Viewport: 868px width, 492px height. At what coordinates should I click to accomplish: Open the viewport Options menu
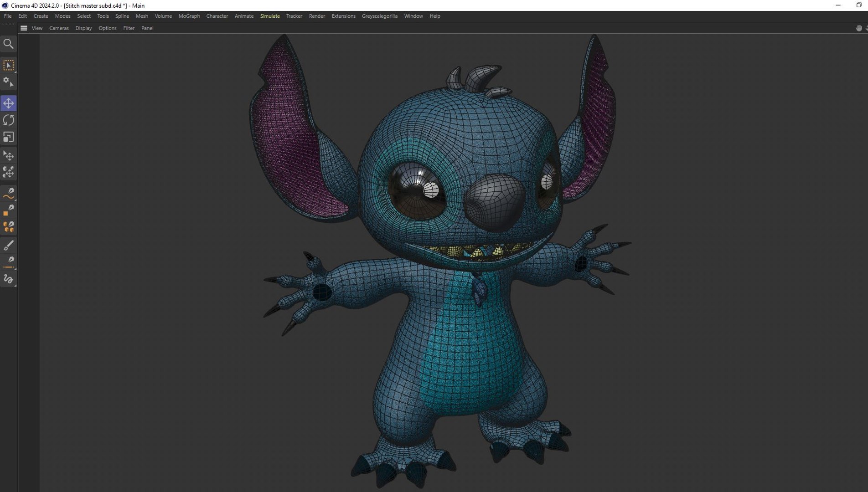coord(108,28)
